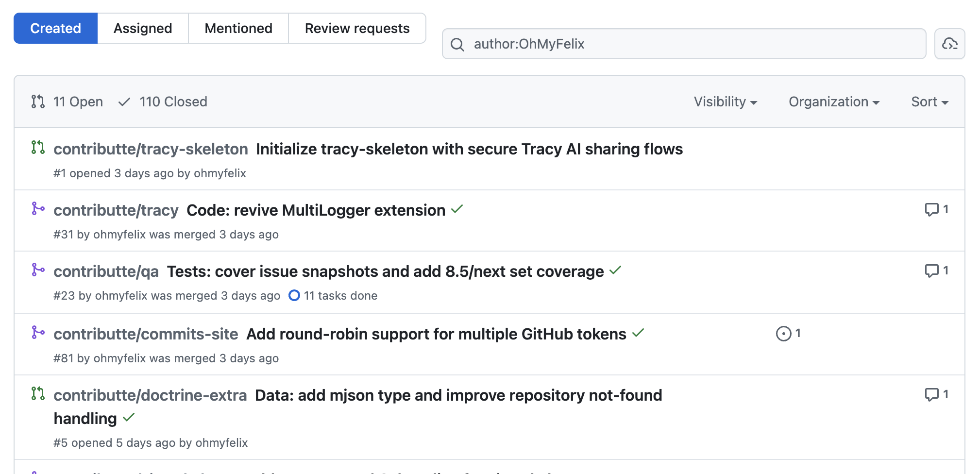The width and height of the screenshot is (980, 474).
Task: Click the 11 tasks done progress indicator
Action: pos(333,295)
